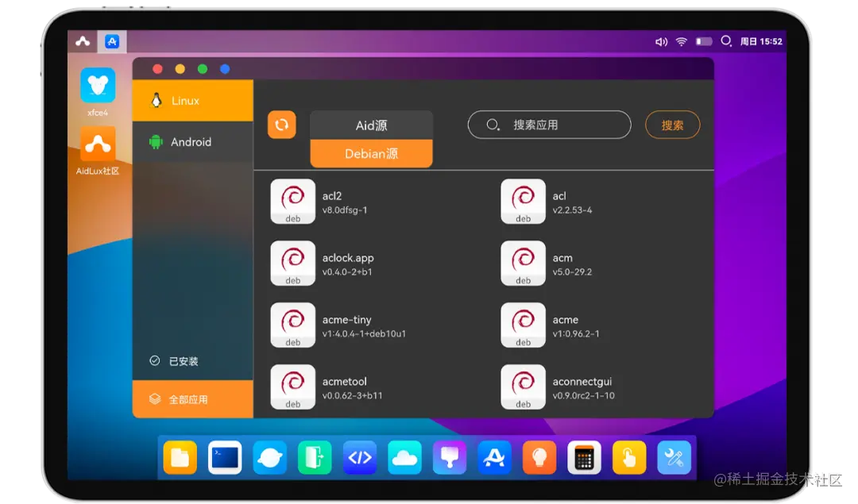The image size is (858, 504).
Task: Open the app store icon in dock
Action: [x=494, y=457]
